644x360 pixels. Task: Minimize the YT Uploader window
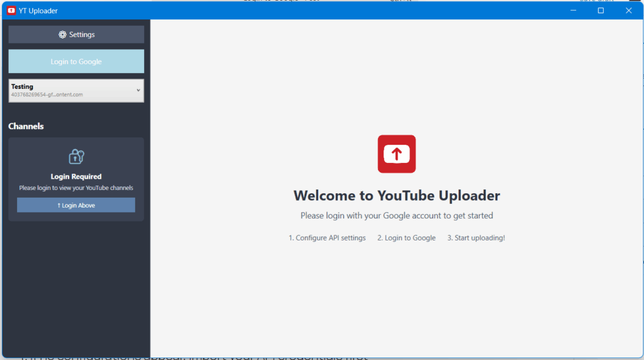[x=574, y=11]
